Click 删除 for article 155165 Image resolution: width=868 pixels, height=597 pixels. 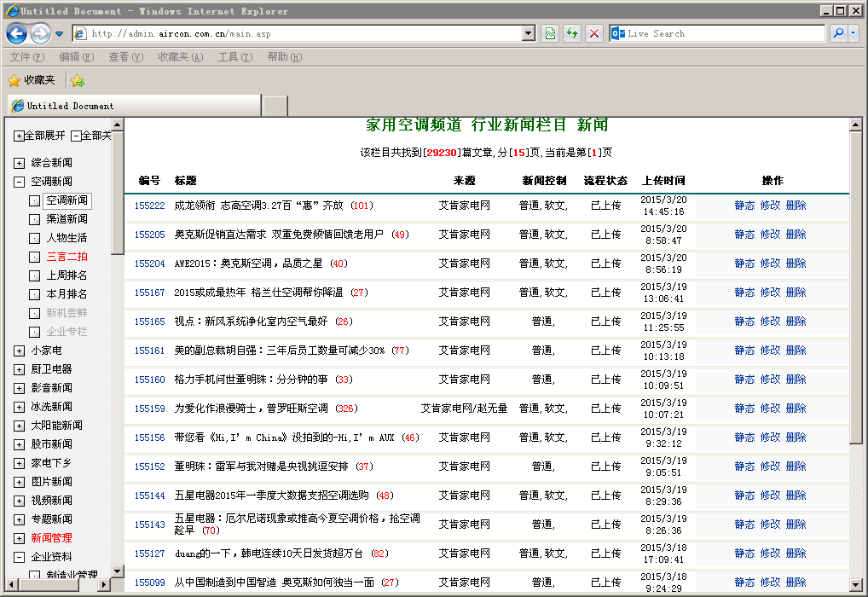tap(796, 322)
